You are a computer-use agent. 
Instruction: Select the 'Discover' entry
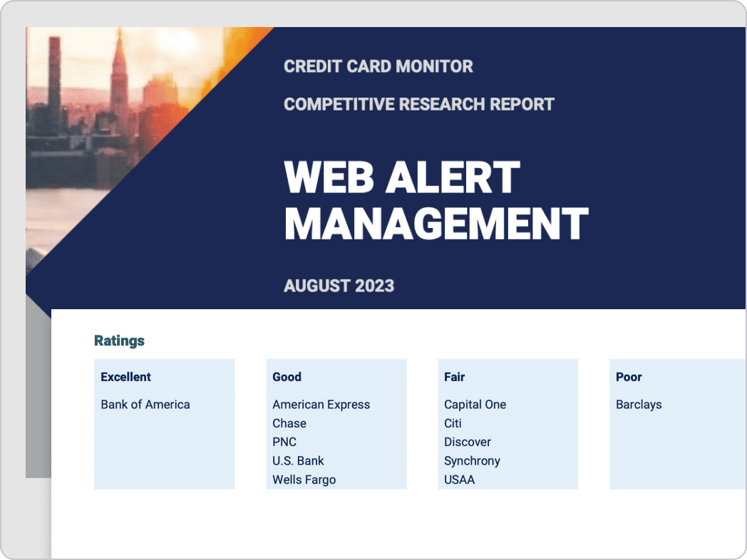(468, 442)
